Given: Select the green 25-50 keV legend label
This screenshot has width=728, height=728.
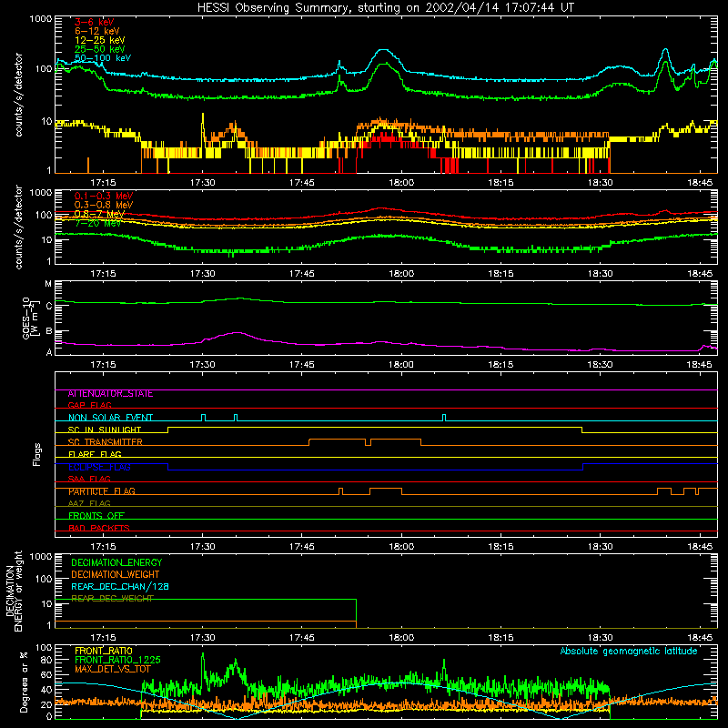Looking at the screenshot, I should point(100,49).
